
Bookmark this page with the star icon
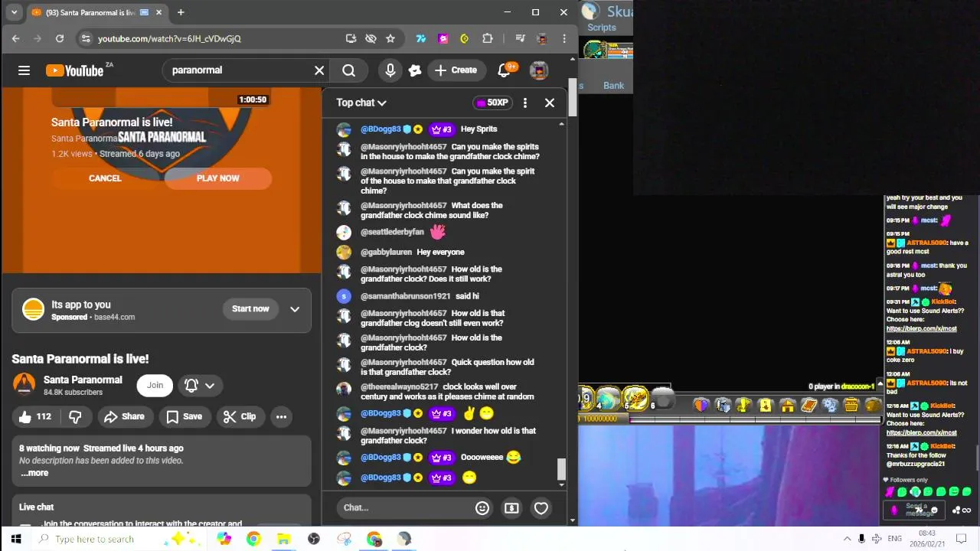390,38
